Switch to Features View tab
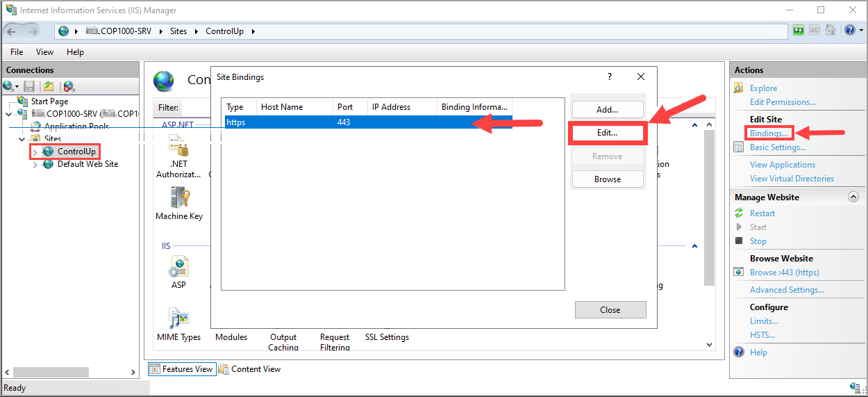Image resolution: width=868 pixels, height=397 pixels. [181, 369]
